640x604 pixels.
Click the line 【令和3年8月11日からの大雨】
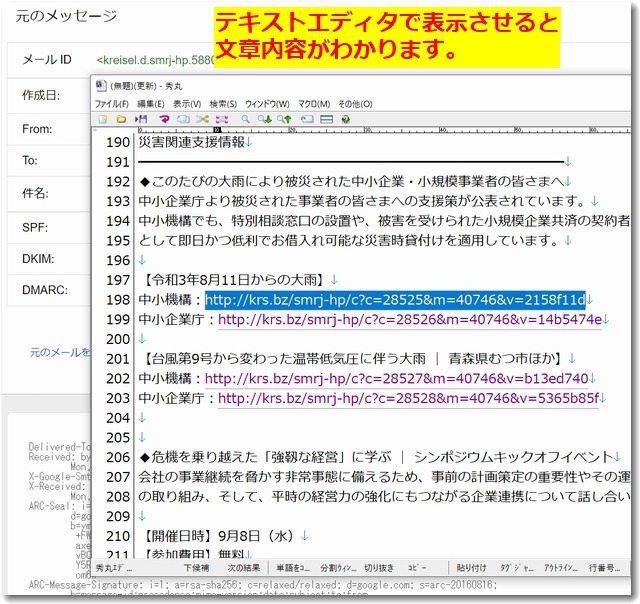[231, 280]
